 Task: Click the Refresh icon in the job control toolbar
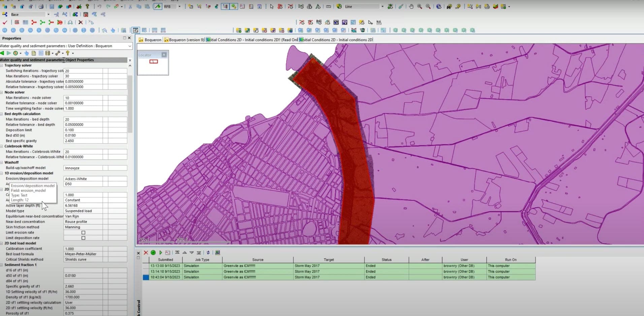208,253
